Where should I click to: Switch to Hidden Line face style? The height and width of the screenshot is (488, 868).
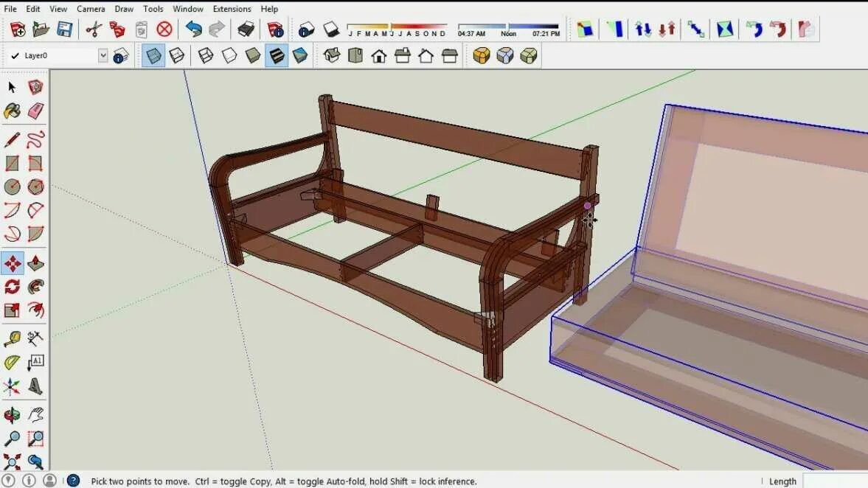click(x=229, y=56)
